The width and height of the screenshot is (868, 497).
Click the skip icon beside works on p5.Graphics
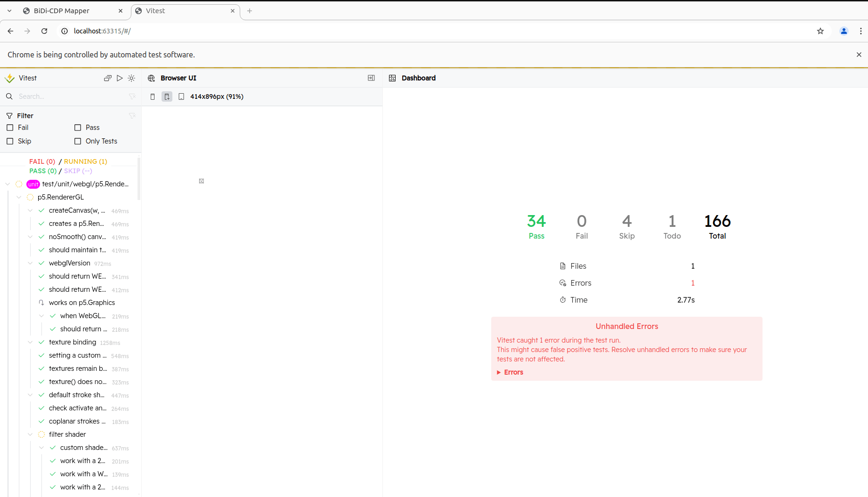[x=41, y=303]
